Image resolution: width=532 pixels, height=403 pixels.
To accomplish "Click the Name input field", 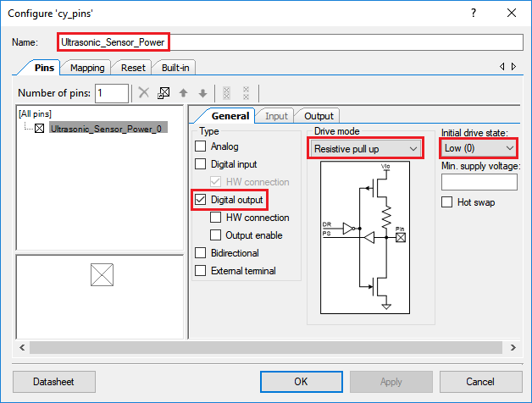I will click(291, 42).
